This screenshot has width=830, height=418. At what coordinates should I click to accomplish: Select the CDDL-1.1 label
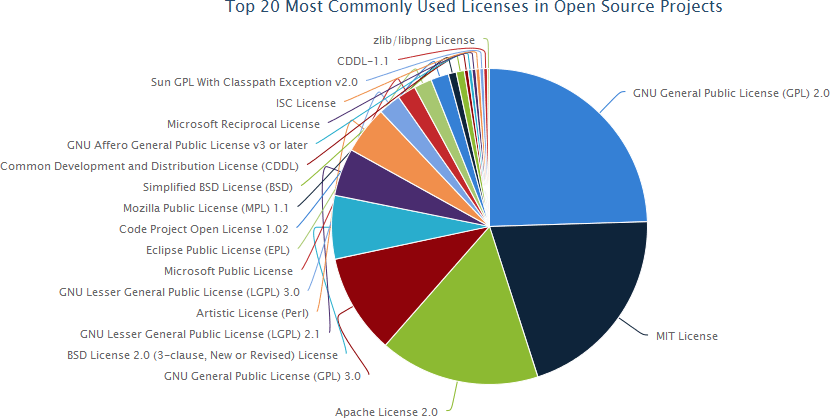(363, 61)
